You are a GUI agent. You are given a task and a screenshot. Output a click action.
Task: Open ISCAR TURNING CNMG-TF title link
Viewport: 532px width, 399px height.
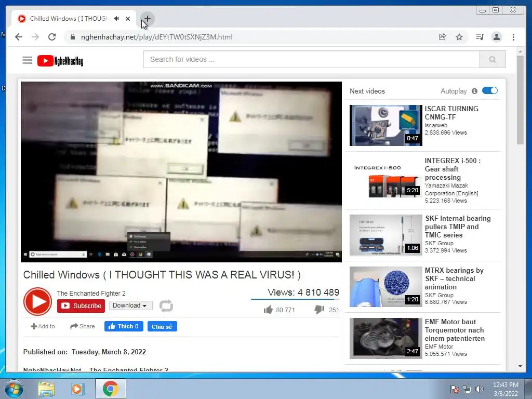(x=451, y=113)
